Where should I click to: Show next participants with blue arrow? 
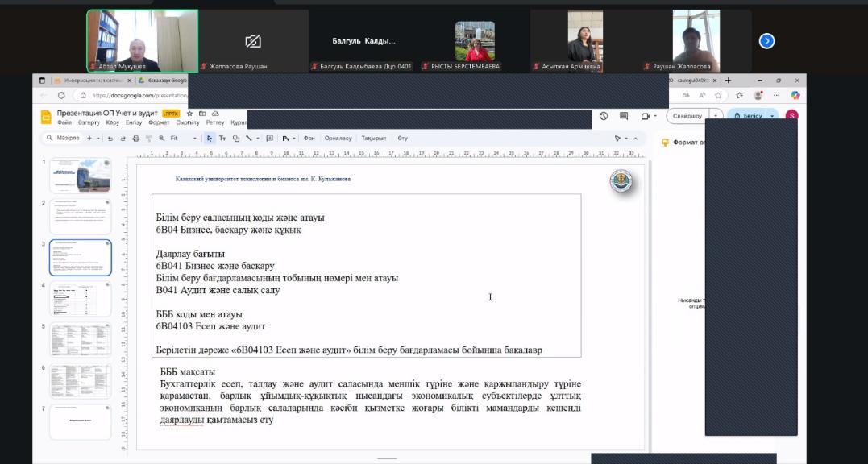pos(766,40)
